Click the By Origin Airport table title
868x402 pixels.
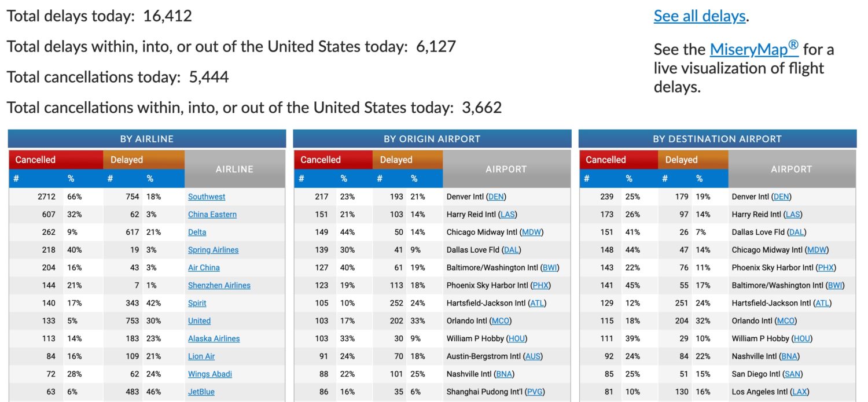(x=432, y=139)
